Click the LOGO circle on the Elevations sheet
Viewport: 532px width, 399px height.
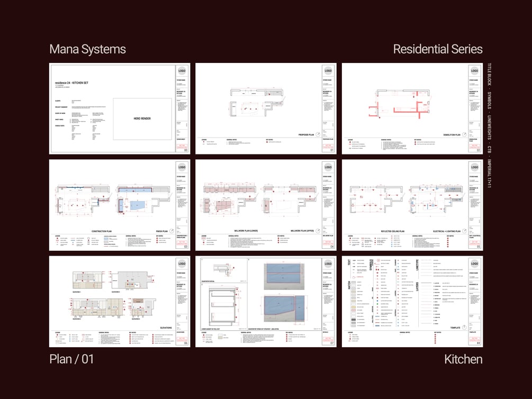coord(182,264)
